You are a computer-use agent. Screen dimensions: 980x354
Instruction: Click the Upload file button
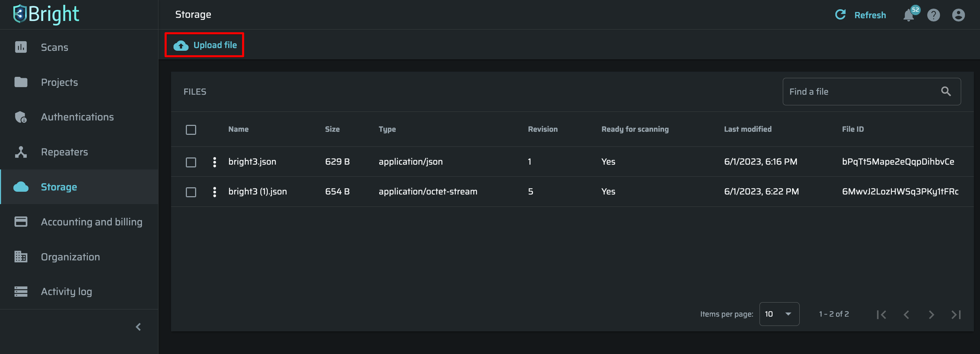click(x=205, y=45)
